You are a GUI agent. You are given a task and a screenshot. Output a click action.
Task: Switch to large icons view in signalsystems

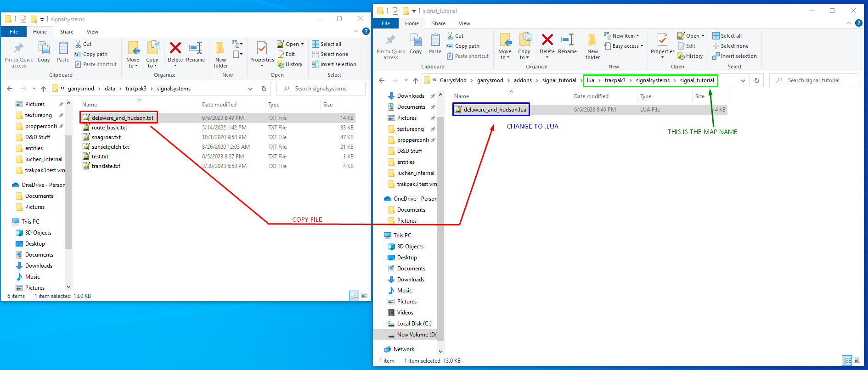point(364,296)
